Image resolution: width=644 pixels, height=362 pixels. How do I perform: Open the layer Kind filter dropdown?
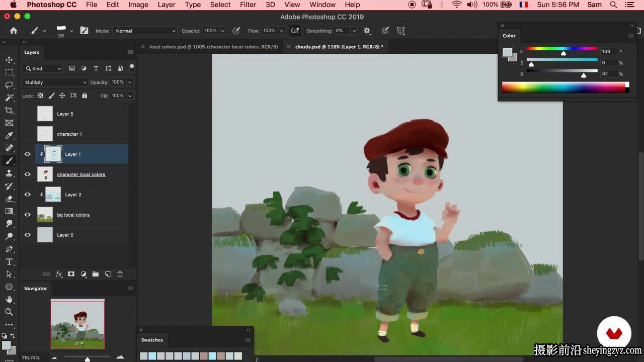pos(43,68)
